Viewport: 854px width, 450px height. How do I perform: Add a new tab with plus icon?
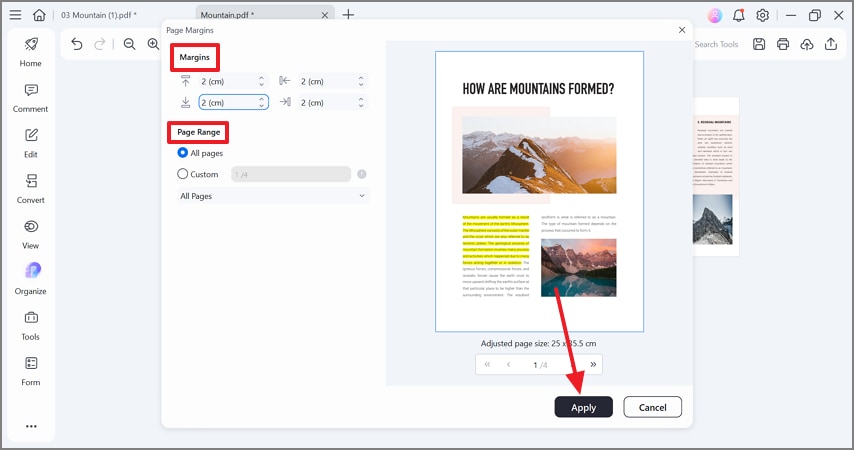coord(348,15)
